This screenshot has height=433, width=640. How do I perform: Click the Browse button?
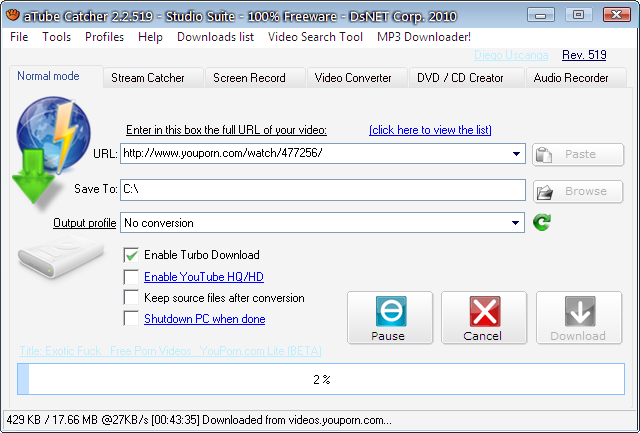578,191
